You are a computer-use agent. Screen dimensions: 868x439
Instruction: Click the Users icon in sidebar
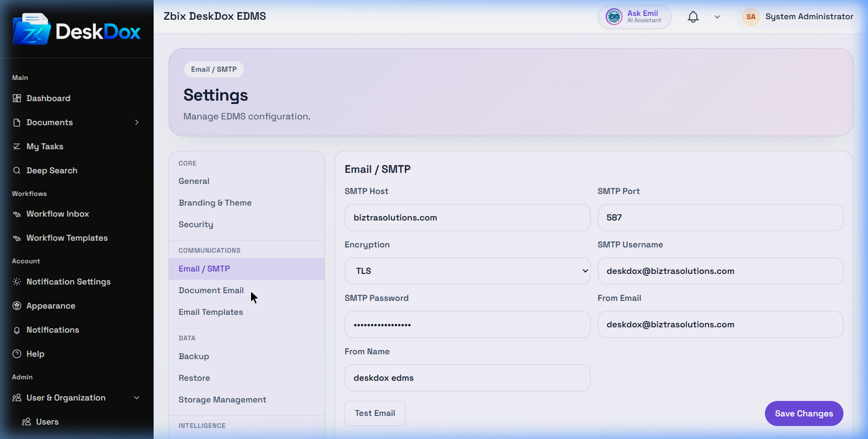(x=26, y=422)
